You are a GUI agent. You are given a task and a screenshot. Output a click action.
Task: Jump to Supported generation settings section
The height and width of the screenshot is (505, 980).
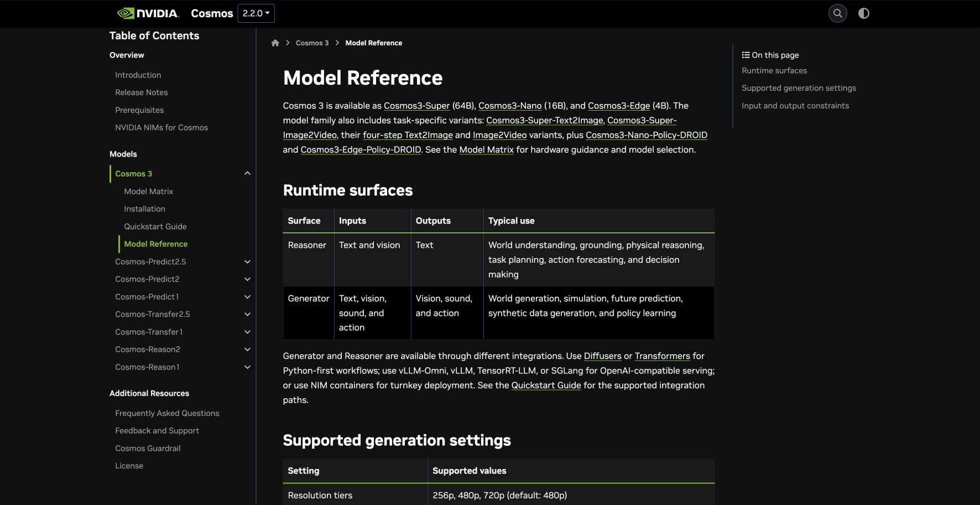pos(799,88)
